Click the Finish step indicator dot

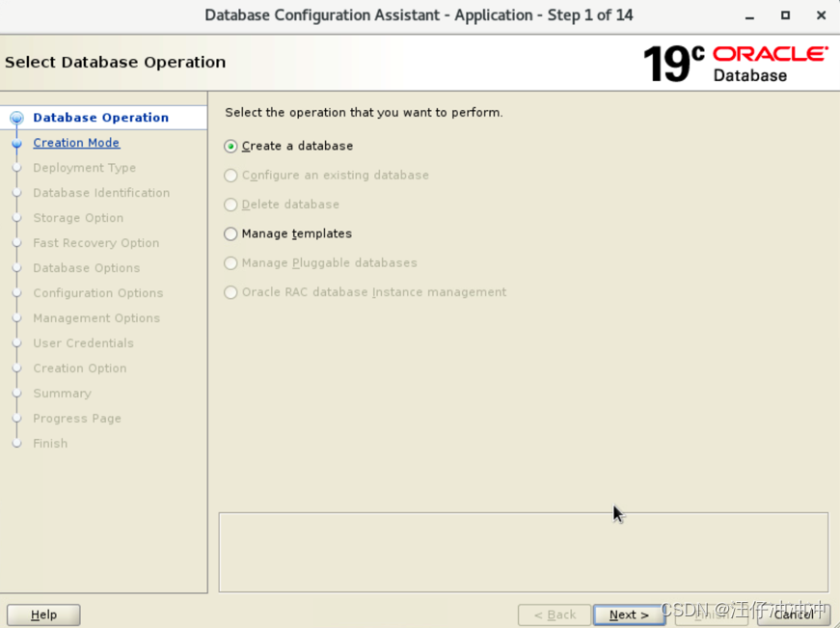click(x=17, y=443)
